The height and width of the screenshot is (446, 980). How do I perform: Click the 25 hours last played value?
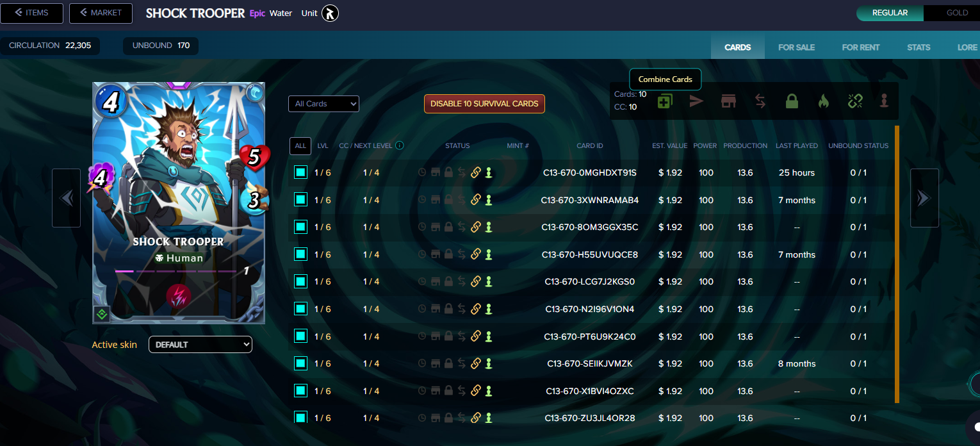point(797,172)
